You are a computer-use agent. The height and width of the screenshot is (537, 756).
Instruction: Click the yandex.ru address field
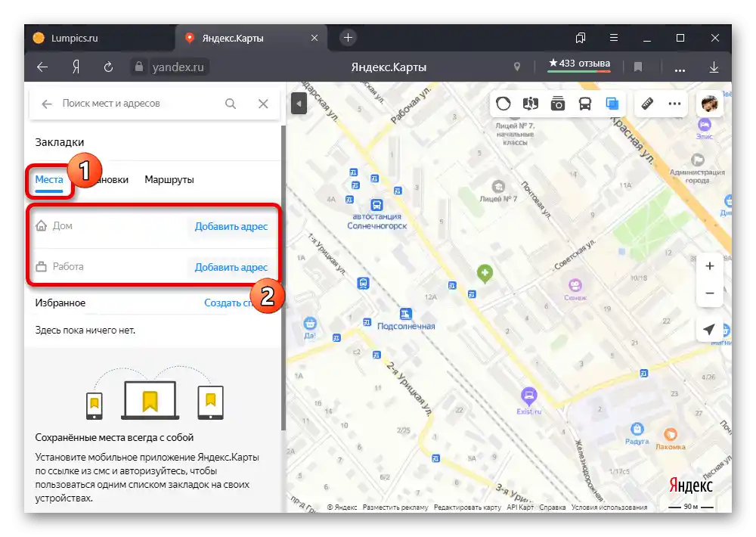pos(178,67)
